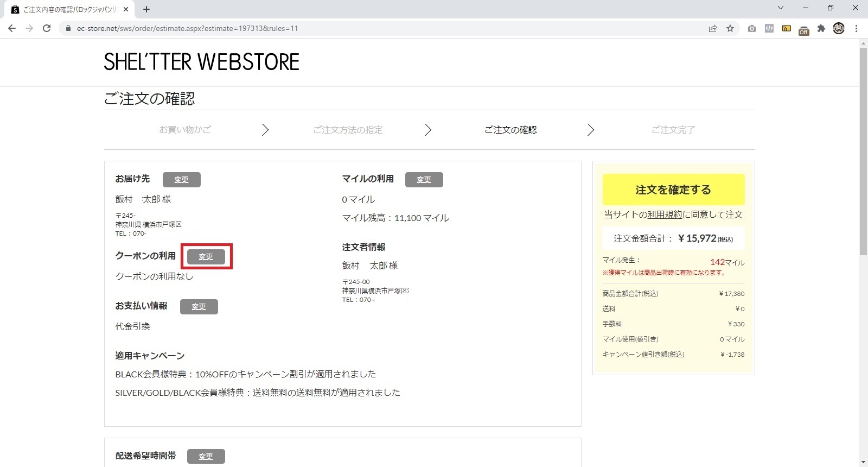Screen dimensions: 868x467
Task: Change the マイルの利用 miles usage
Action: point(424,180)
